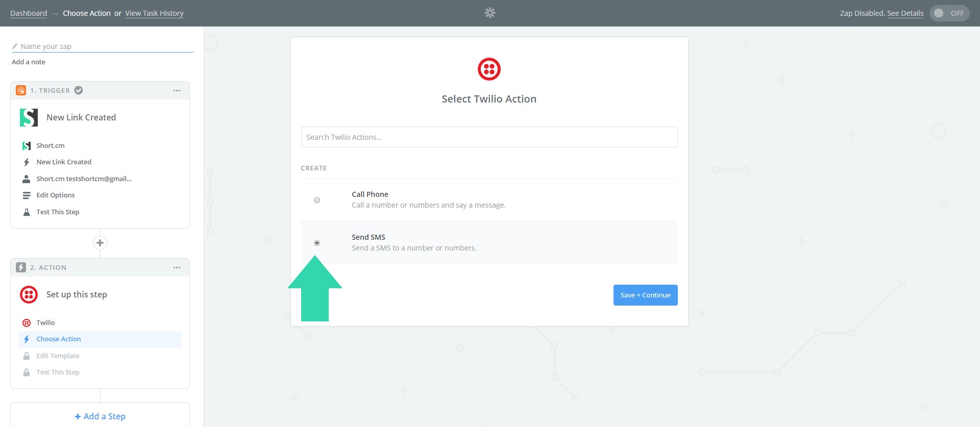This screenshot has width=980, height=427.
Task: Click the Zapier loading gear icon in header
Action: pos(489,13)
